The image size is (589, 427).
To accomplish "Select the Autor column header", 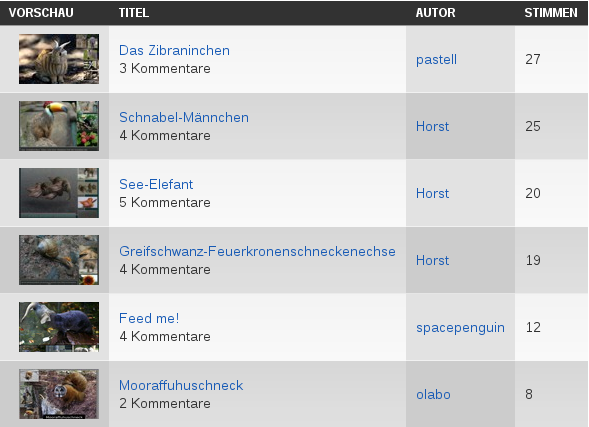I will point(435,13).
